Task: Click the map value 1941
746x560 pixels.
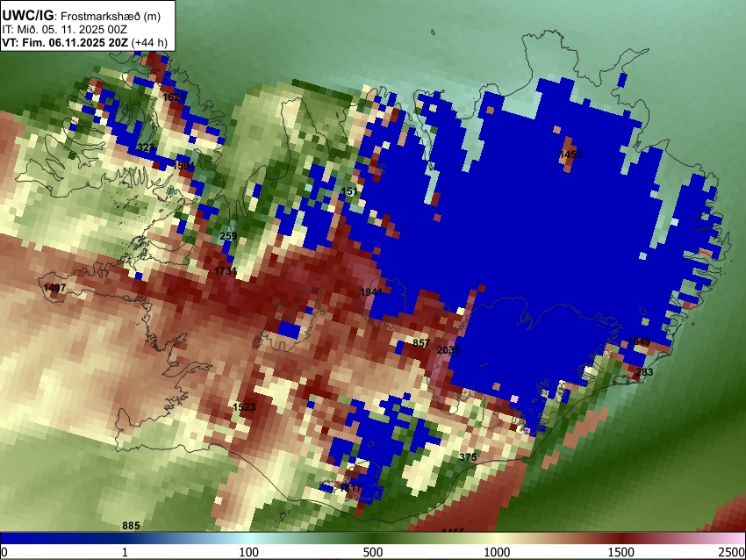Action: (371, 292)
